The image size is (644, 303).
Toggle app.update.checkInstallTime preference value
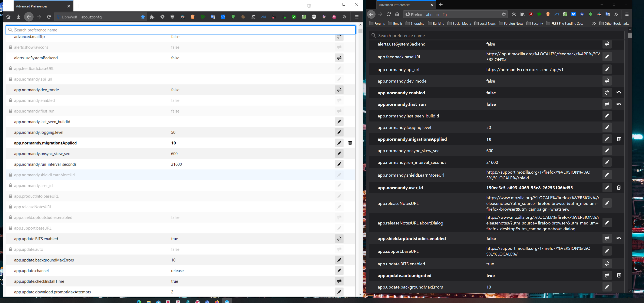pyautogui.click(x=339, y=281)
